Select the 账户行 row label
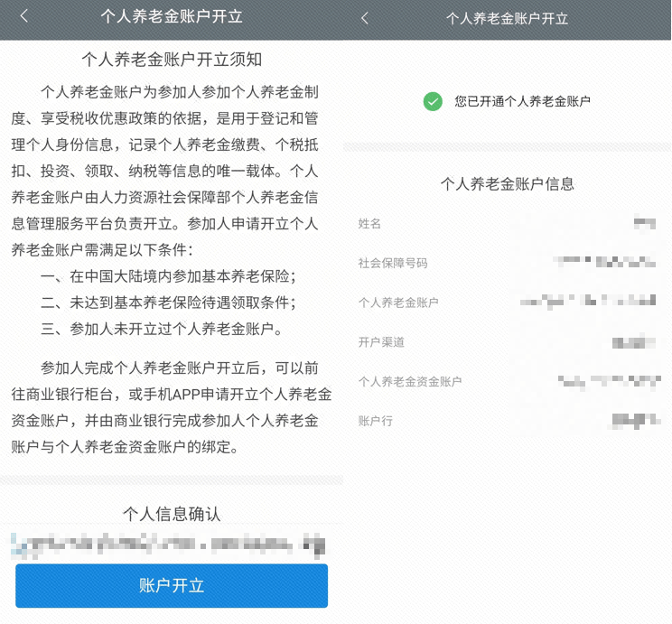Image resolution: width=672 pixels, height=624 pixels. [x=375, y=421]
